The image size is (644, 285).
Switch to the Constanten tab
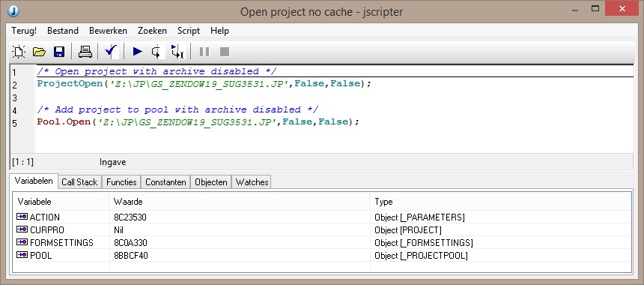[x=165, y=181]
